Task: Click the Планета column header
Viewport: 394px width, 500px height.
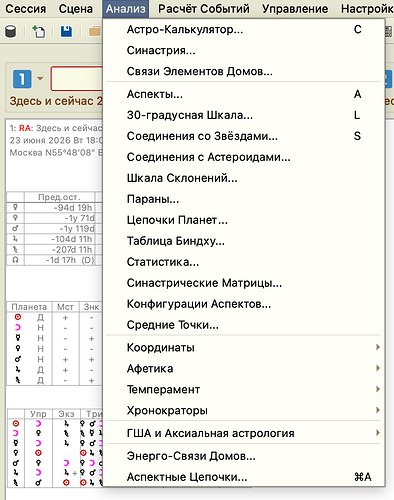Action: point(29,307)
